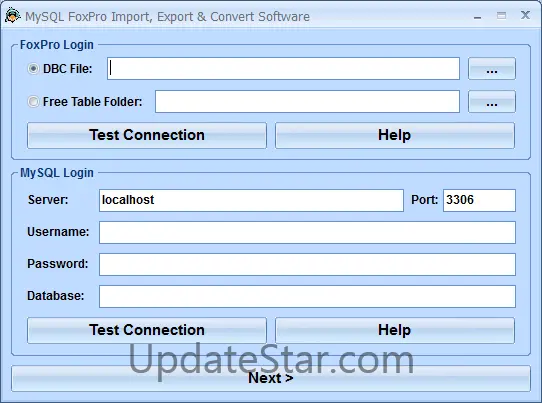Image resolution: width=542 pixels, height=403 pixels.
Task: Click the app icon in title bar
Action: [12, 16]
